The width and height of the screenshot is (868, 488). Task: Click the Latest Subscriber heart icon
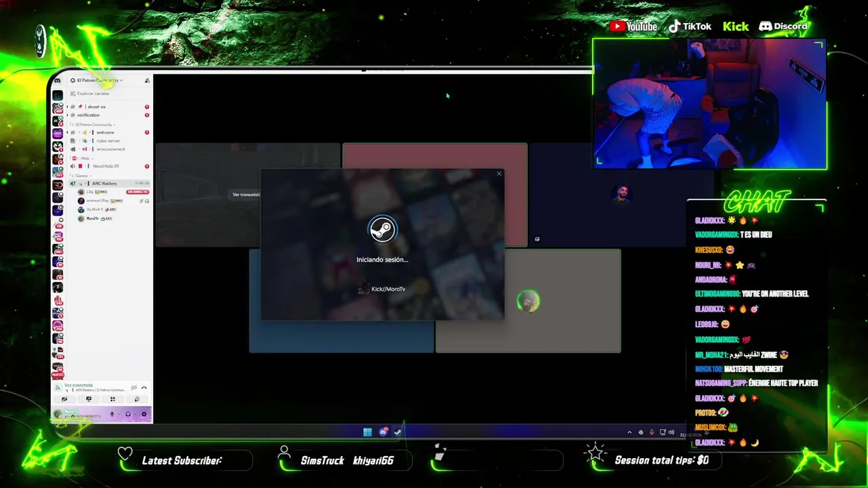pyautogui.click(x=125, y=454)
